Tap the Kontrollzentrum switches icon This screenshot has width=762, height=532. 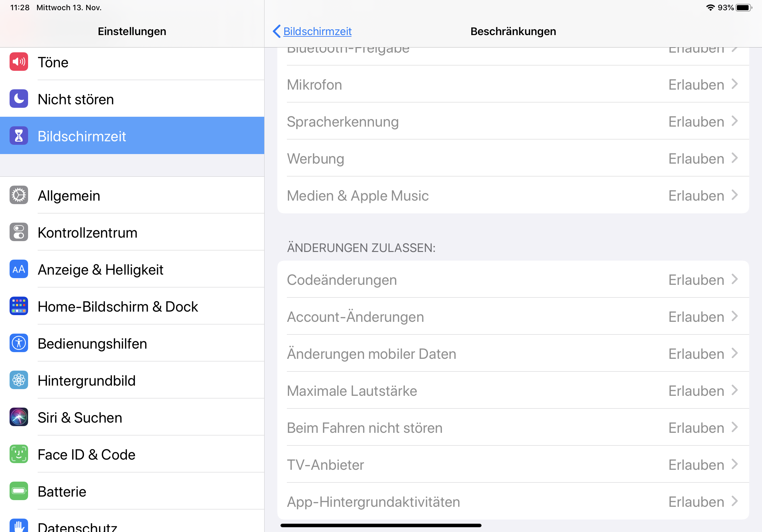point(19,232)
